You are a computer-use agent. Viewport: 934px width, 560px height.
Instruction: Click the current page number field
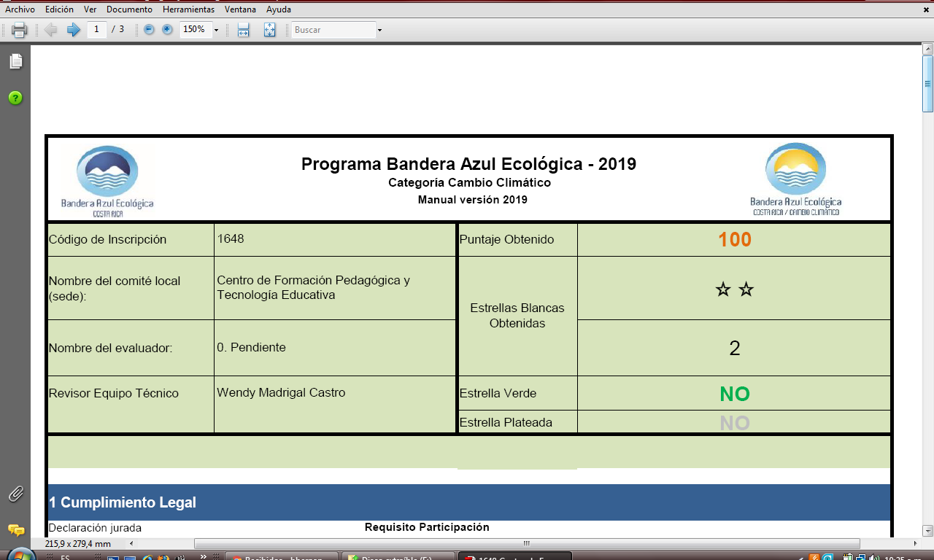click(x=96, y=30)
